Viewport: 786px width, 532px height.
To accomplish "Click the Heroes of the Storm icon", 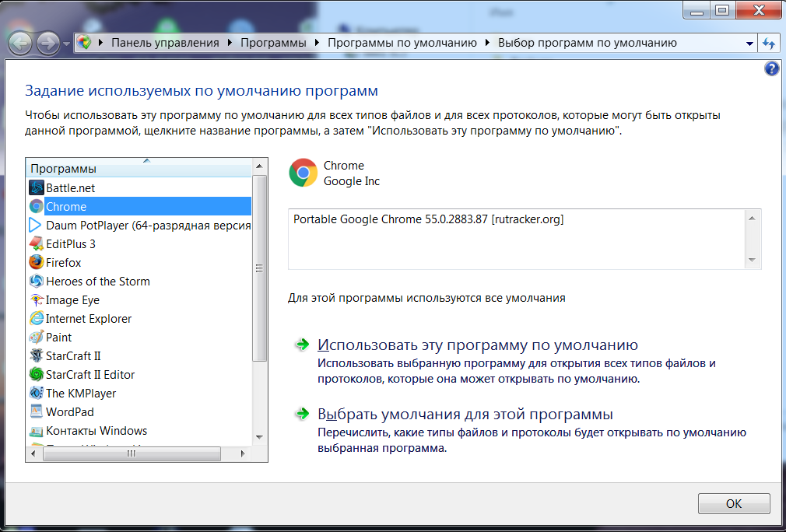I will pos(36,281).
